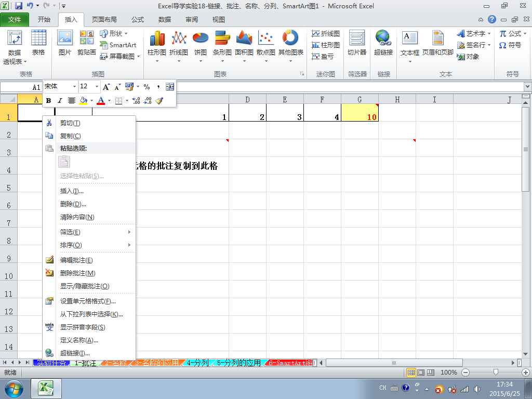Insert a 散点图 scatter chart

tap(265, 47)
